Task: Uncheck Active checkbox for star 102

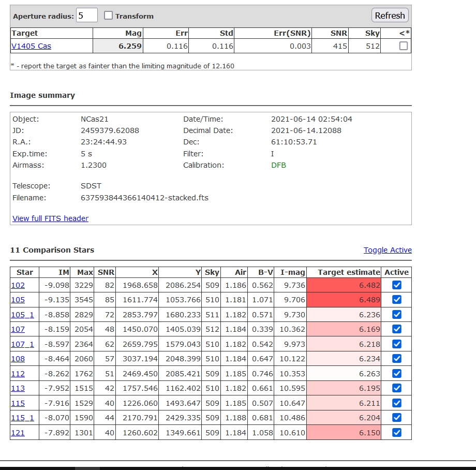Action: 397,285
